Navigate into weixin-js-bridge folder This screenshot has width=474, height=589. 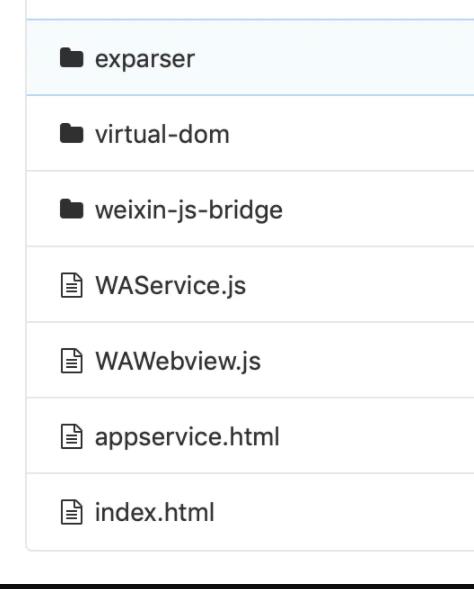coord(189,210)
